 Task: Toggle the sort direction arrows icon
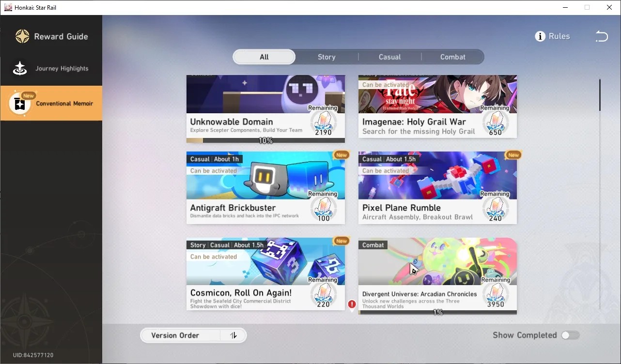coord(233,335)
